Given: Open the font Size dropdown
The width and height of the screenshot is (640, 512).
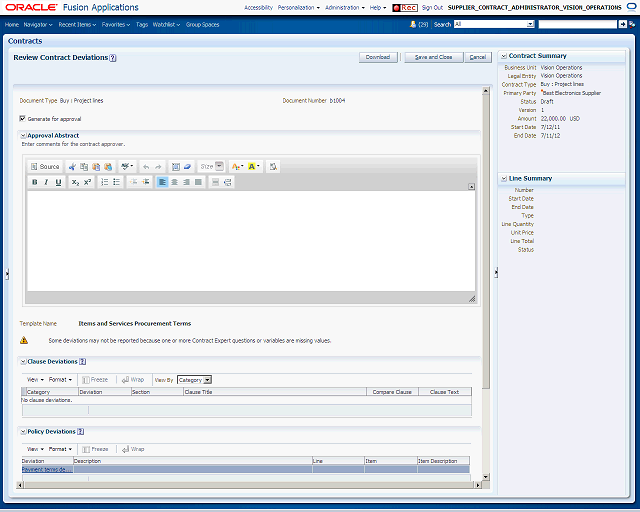Looking at the screenshot, I should [211, 166].
